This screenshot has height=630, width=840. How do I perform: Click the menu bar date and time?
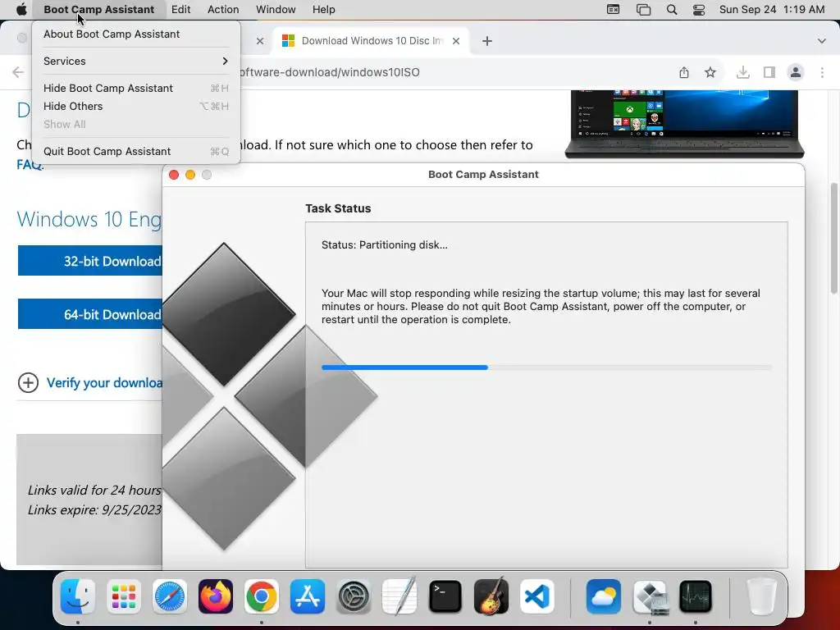(x=771, y=9)
